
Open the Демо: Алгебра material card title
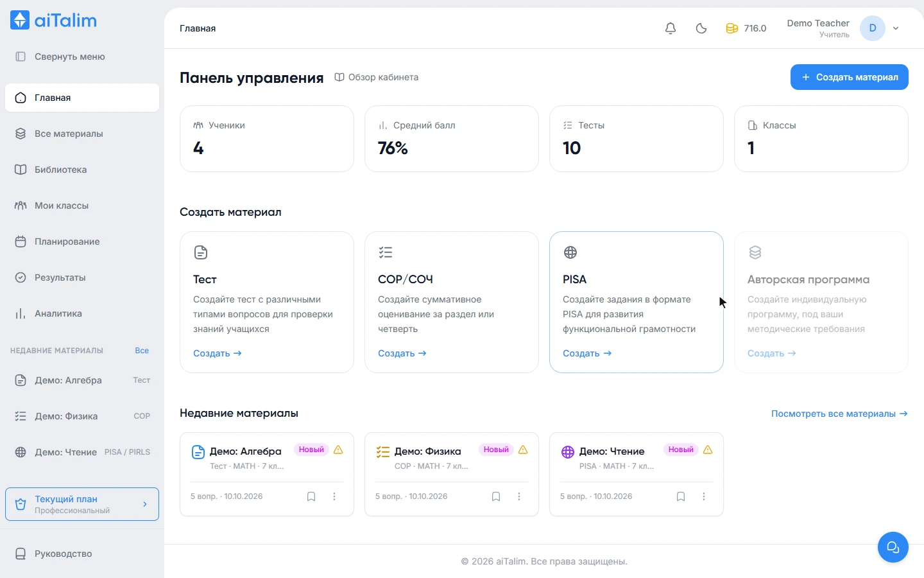pyautogui.click(x=246, y=451)
